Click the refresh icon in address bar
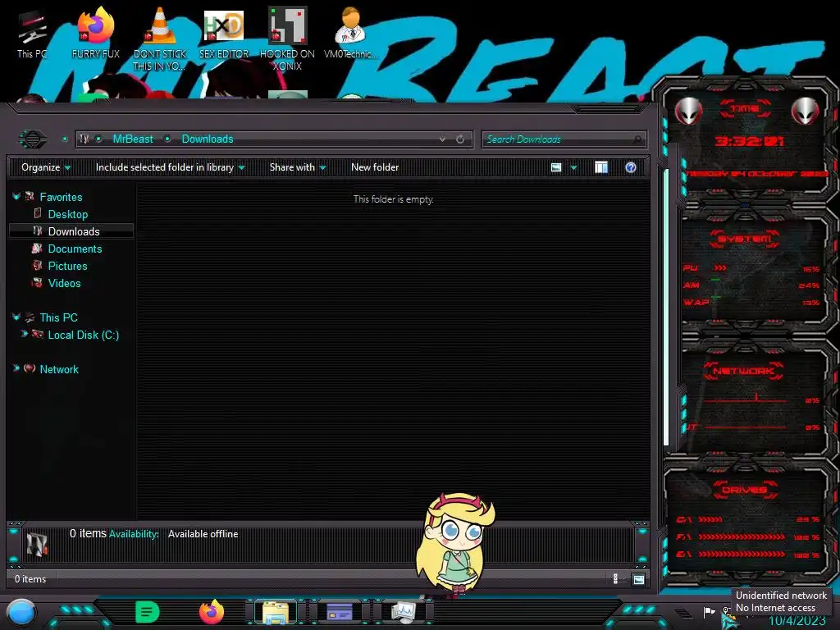Screen dimensions: 840x630 (460, 139)
